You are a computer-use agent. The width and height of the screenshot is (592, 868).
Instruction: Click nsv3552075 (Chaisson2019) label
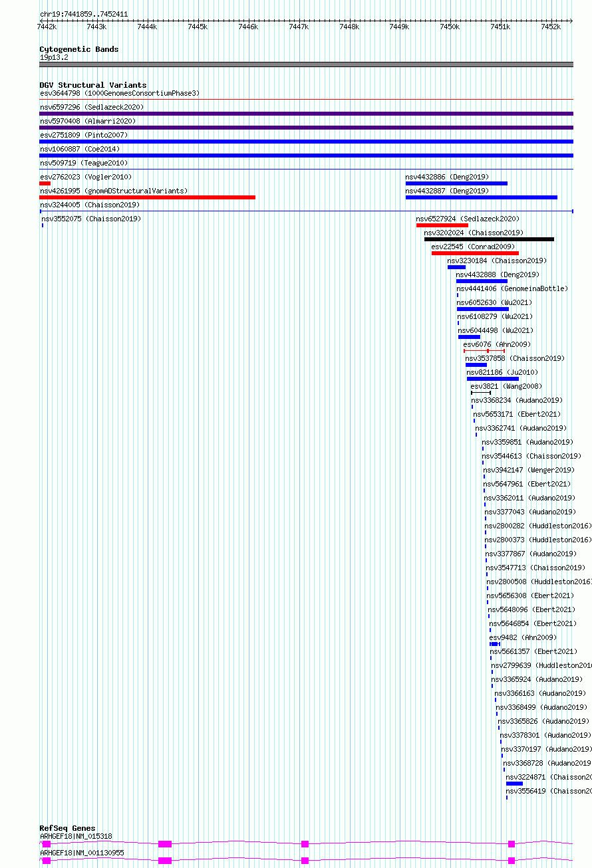point(91,219)
